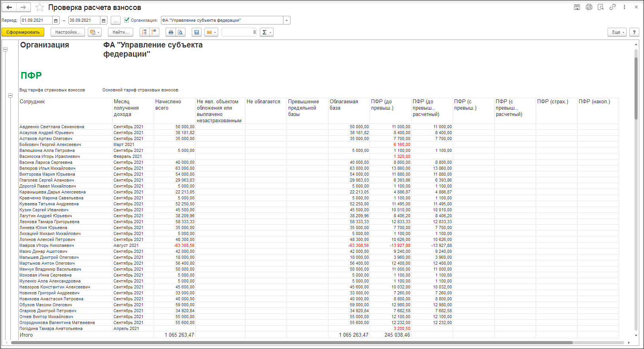Click title bar save icon

(x=577, y=7)
